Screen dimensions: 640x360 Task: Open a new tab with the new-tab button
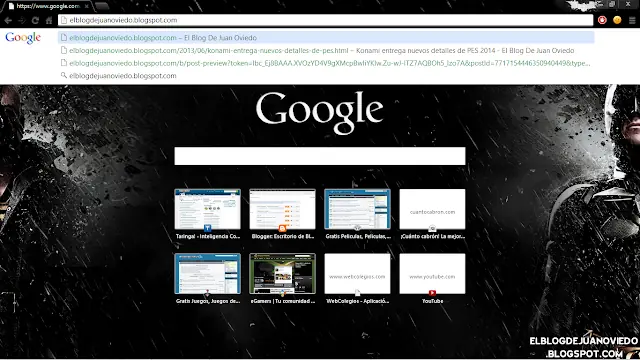pos(102,7)
